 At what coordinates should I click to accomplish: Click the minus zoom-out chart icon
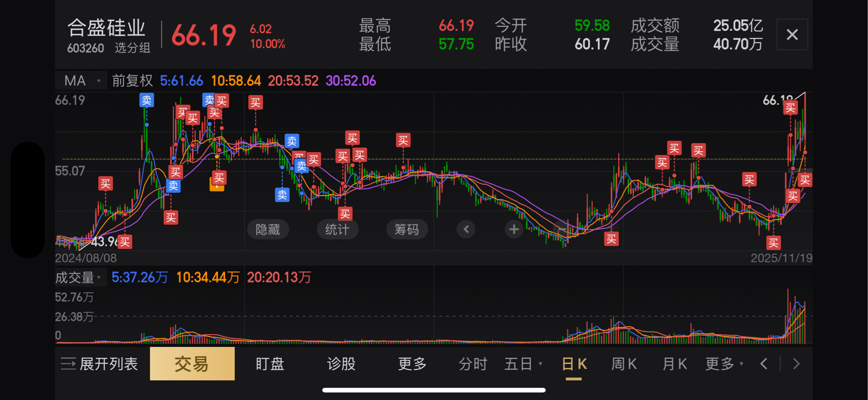[562, 229]
